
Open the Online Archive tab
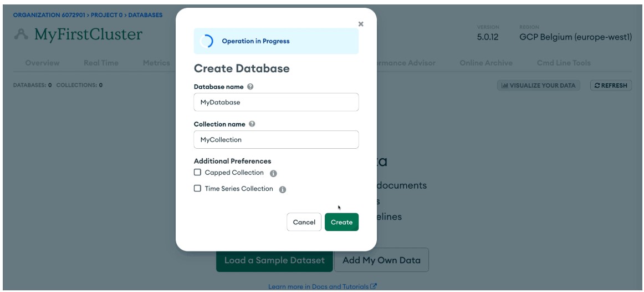[x=486, y=63]
